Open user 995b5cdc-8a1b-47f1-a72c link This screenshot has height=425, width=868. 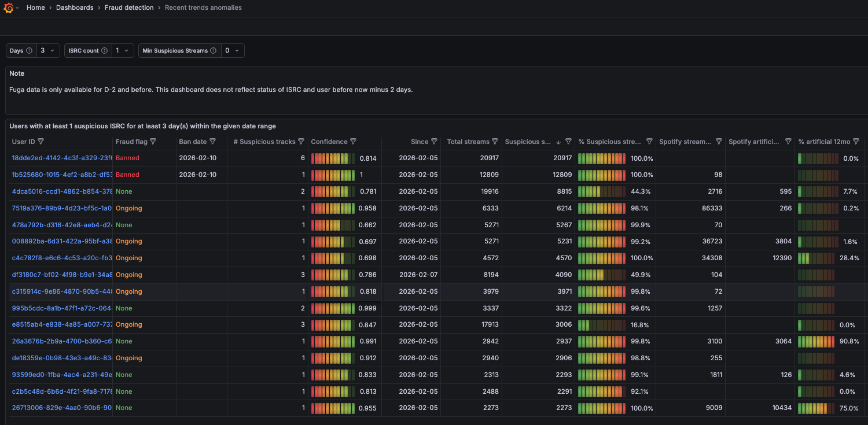[x=62, y=308]
